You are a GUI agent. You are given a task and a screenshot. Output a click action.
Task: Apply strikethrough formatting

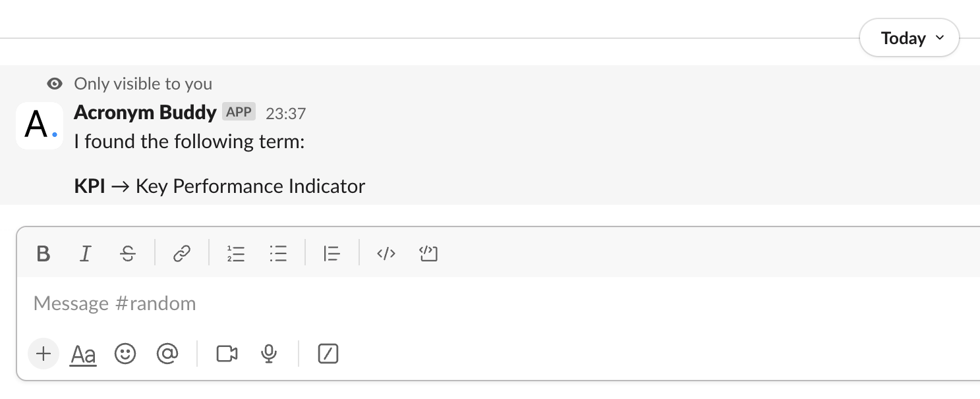coord(128,253)
